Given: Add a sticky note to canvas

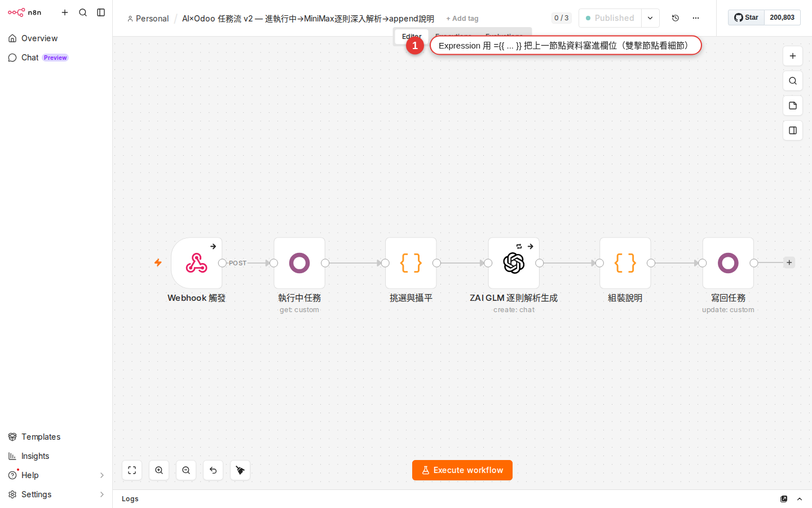Looking at the screenshot, I should click(x=793, y=106).
